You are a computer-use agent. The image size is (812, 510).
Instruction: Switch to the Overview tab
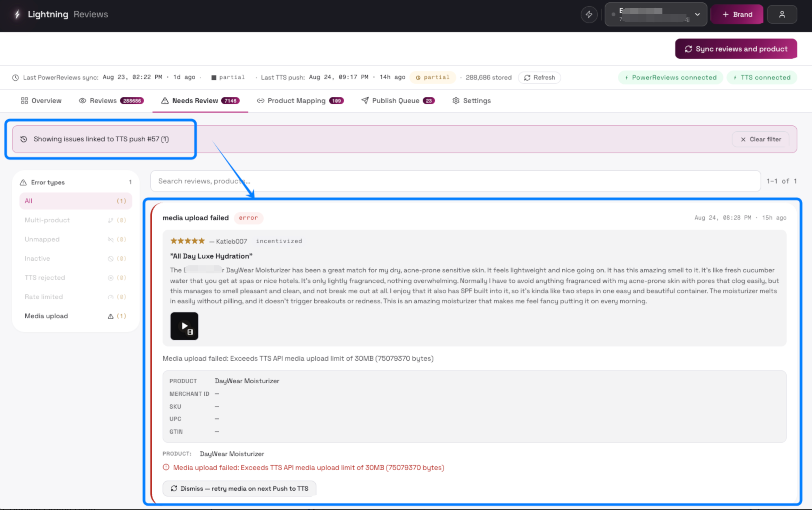tap(41, 101)
